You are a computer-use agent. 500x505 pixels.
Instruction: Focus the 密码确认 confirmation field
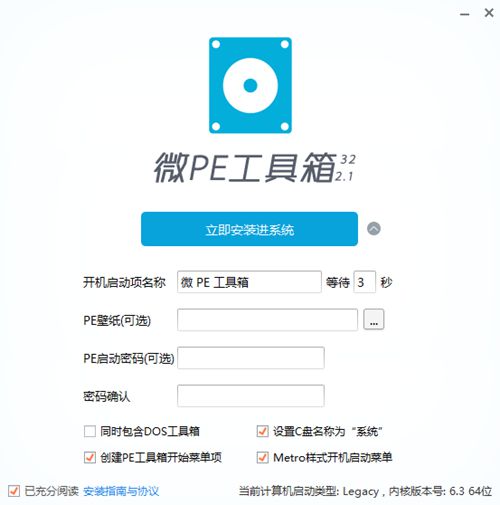[251, 396]
